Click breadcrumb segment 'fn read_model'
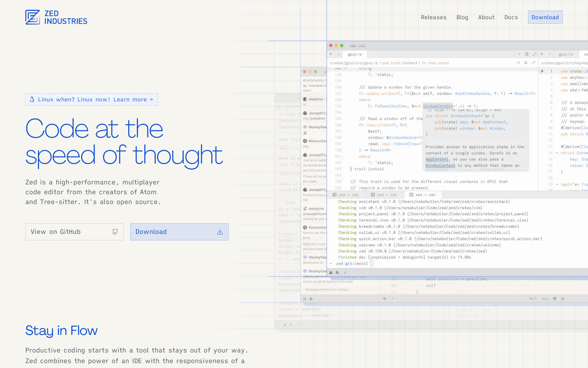Image resolution: width=588 pixels, height=368 pixels. point(435,63)
